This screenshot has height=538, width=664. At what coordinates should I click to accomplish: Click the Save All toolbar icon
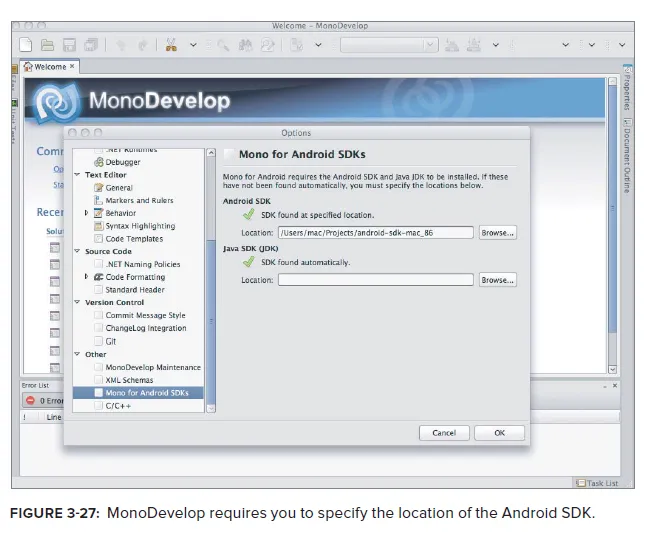point(91,44)
